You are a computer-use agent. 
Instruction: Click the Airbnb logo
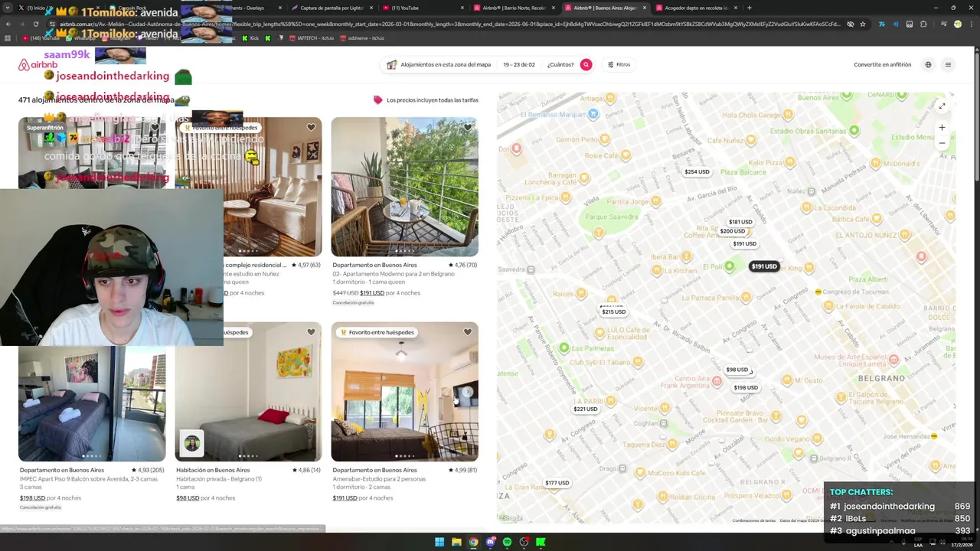[x=37, y=65]
